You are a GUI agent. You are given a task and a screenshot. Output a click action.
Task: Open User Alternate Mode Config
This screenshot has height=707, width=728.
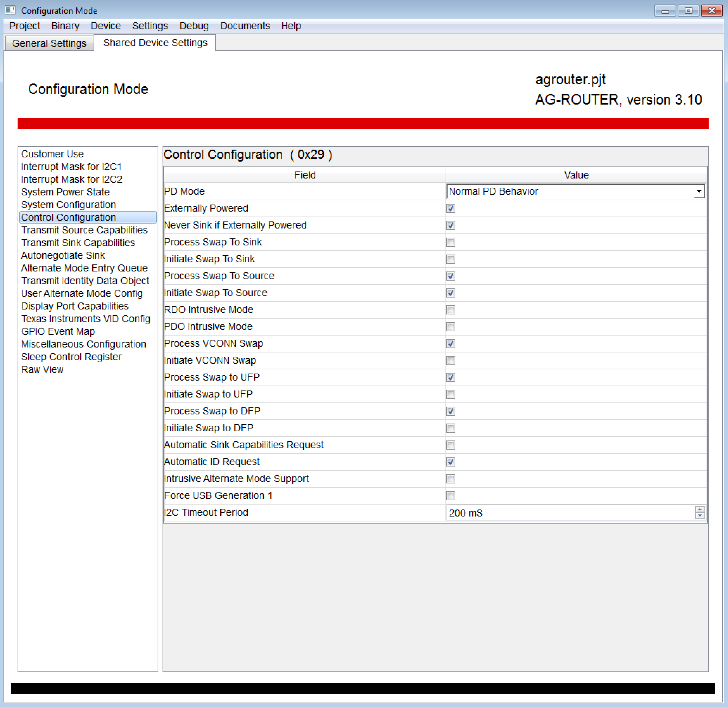tap(82, 294)
